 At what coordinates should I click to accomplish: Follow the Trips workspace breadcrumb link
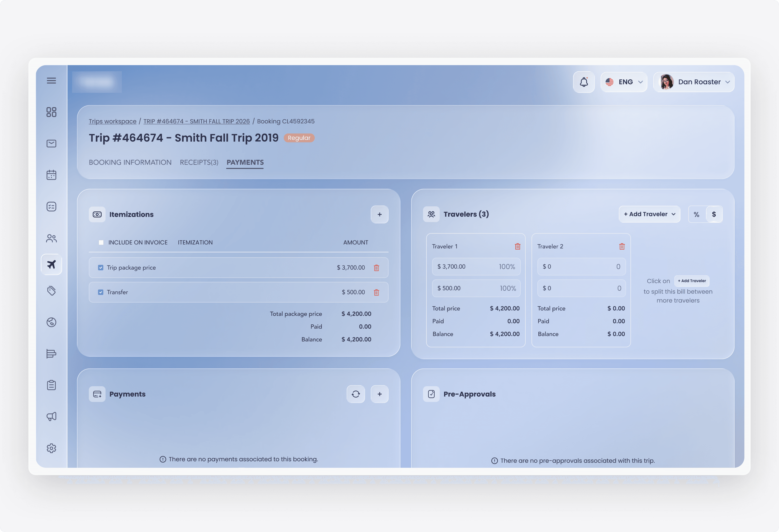[113, 121]
